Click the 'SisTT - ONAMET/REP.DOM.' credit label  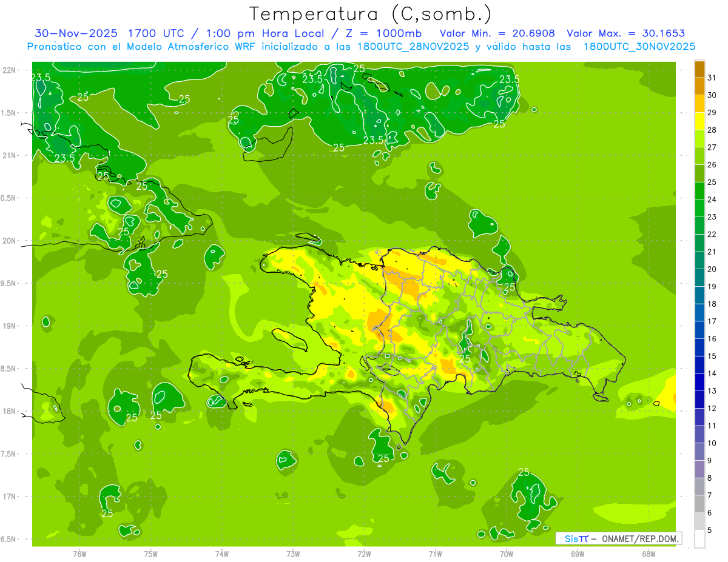618,538
